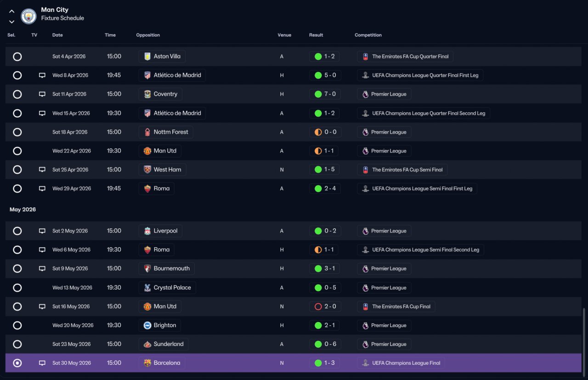The width and height of the screenshot is (588, 380).
Task: Select the radio button for Aston Villa fixture
Action: [17, 57]
